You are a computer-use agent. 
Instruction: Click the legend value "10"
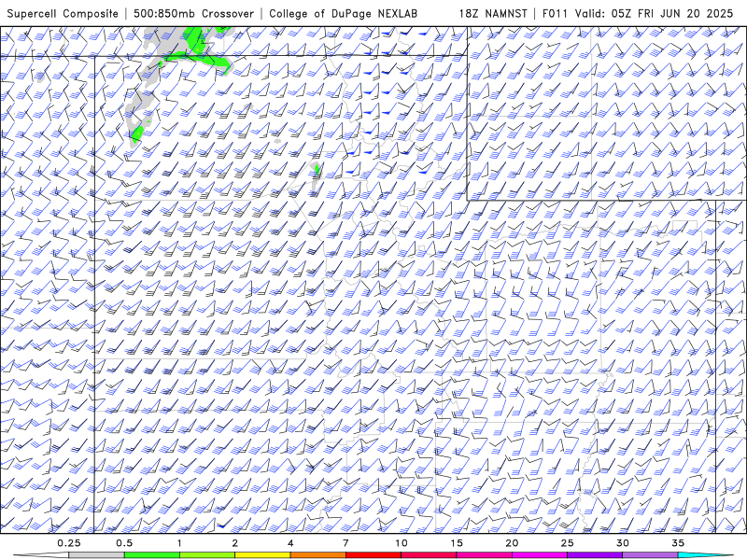coord(402,543)
